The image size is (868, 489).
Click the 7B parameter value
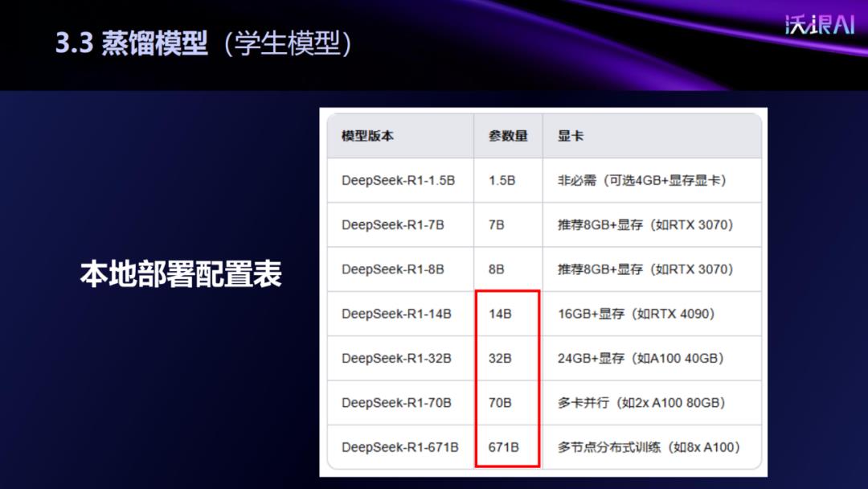[x=496, y=225]
